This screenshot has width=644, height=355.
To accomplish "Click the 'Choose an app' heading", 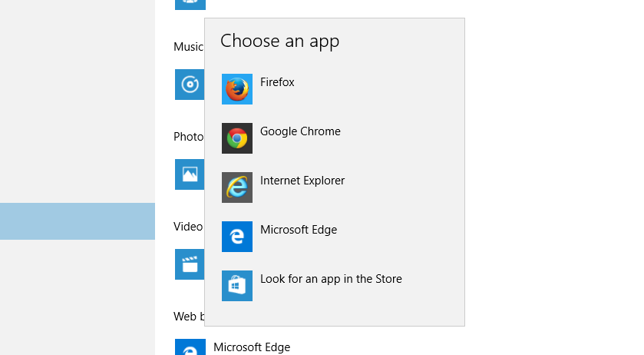I will pyautogui.click(x=279, y=41).
